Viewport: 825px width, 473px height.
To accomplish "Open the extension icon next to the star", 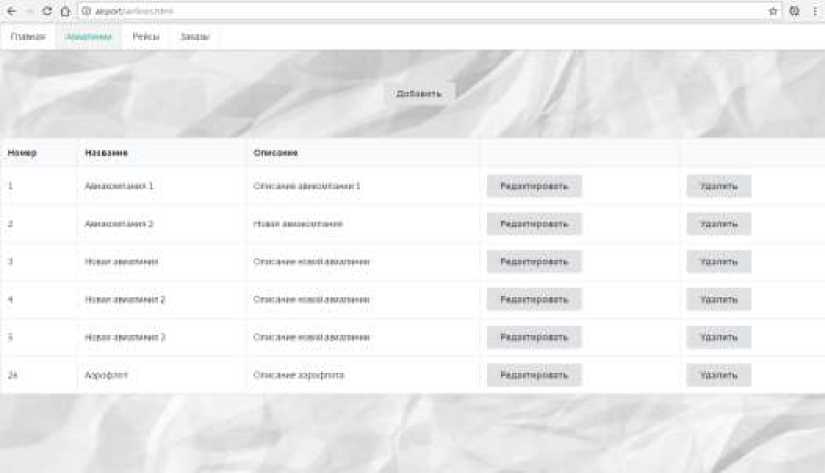I will pyautogui.click(x=794, y=11).
